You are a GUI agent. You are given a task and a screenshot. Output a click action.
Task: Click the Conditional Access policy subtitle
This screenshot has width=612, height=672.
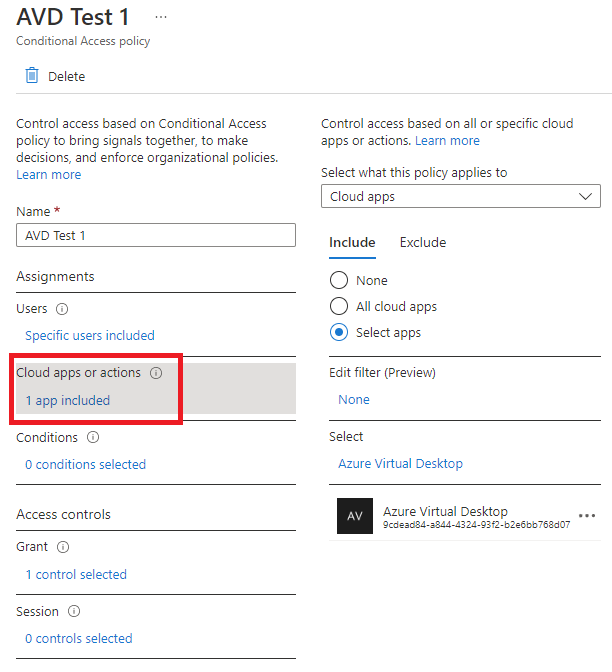point(83,41)
